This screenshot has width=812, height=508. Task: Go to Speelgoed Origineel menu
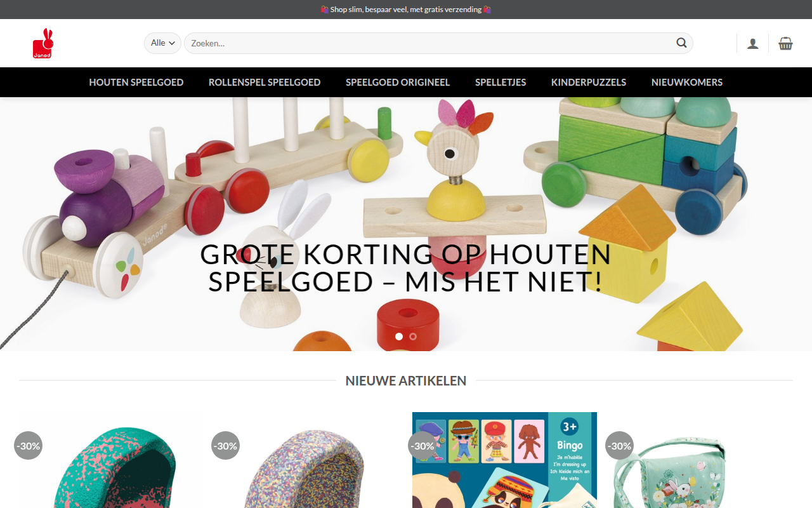coord(398,82)
